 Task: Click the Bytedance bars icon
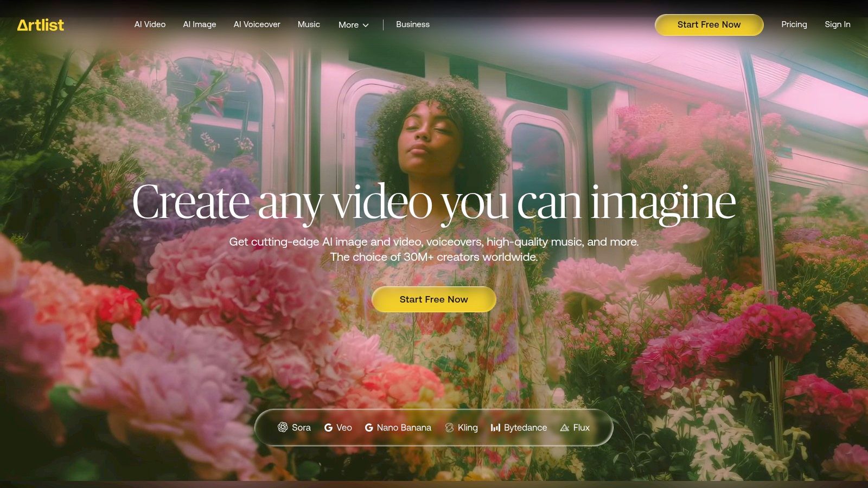[x=495, y=428]
